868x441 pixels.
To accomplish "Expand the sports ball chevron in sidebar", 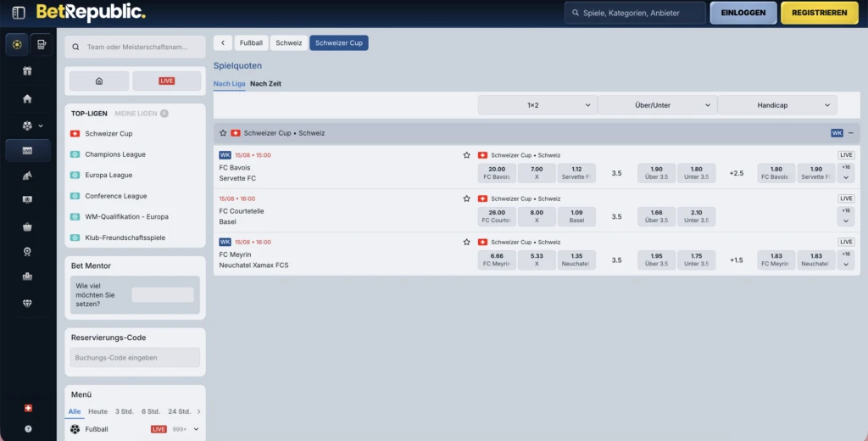I will coord(41,126).
